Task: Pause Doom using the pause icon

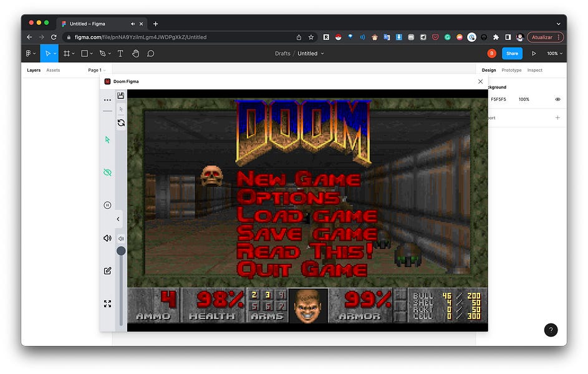Action: [107, 205]
